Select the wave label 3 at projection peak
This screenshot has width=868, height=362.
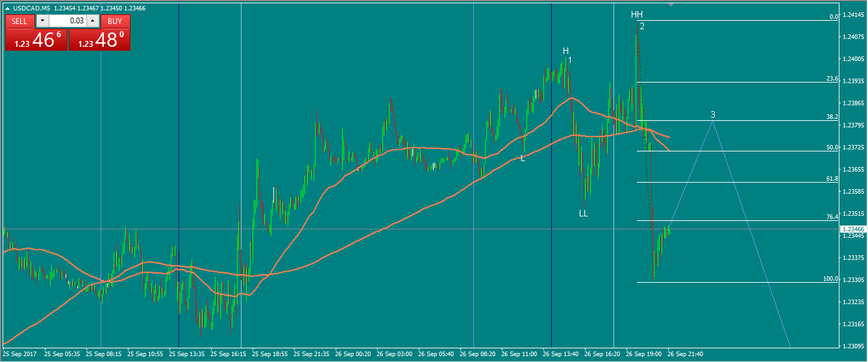[713, 114]
